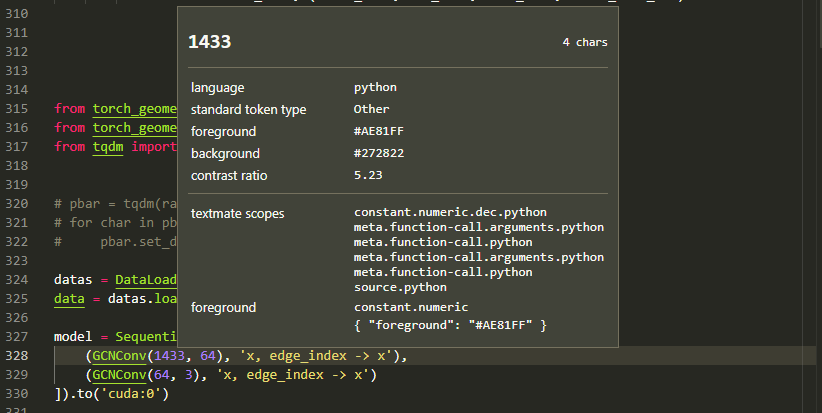
Task: Click gutter line number 319
Action: tap(17, 184)
